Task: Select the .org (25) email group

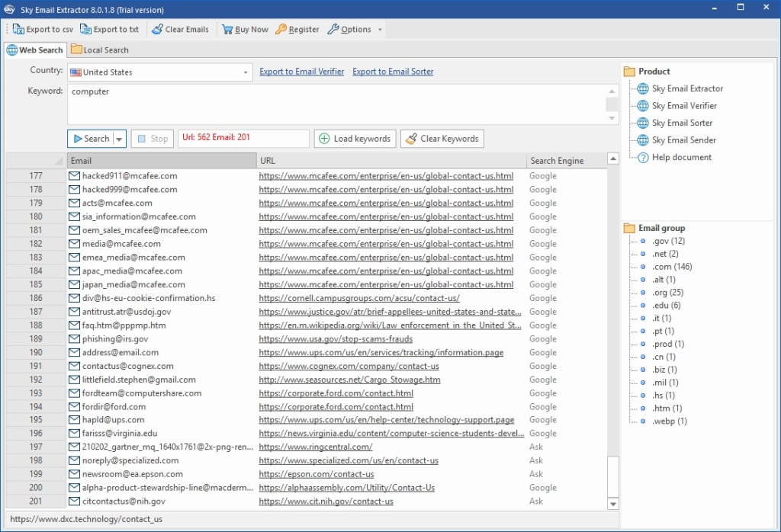Action: (667, 293)
